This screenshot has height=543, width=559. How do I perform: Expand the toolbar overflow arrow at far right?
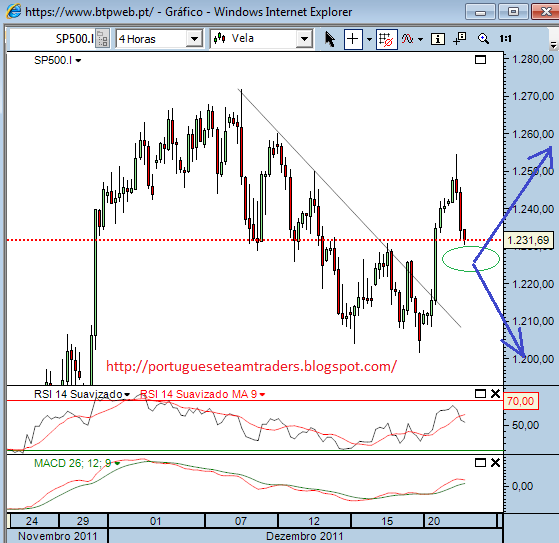553,45
